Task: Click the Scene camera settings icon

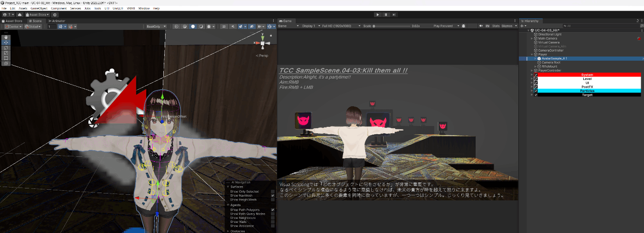Action: 260,27
